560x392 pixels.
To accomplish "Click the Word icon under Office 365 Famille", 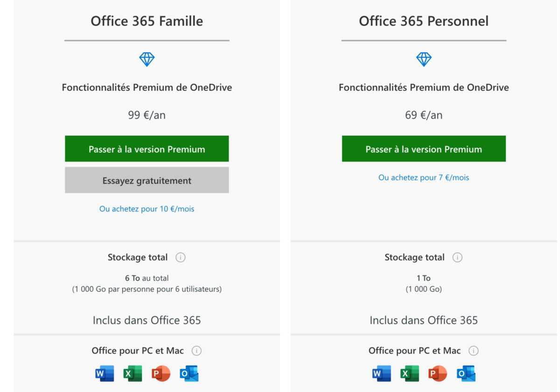I will [105, 374].
